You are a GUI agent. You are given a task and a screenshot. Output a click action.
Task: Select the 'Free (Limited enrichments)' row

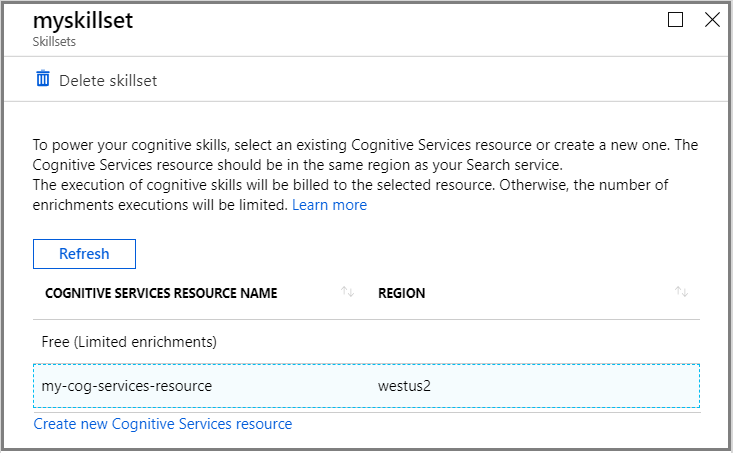point(130,341)
